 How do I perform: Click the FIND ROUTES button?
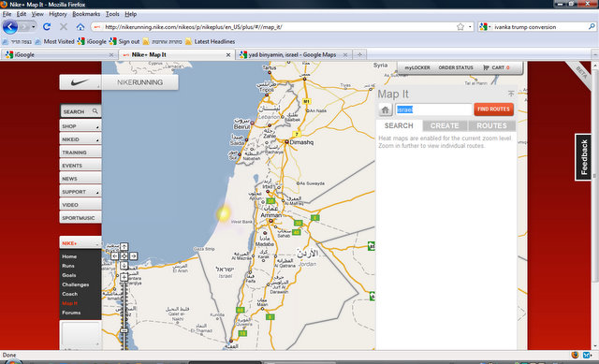(x=493, y=109)
